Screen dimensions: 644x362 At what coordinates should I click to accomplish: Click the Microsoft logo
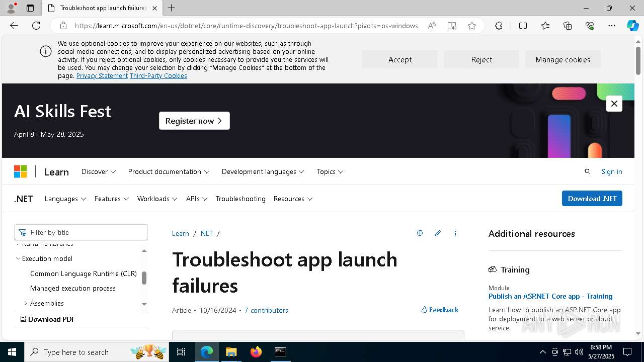click(x=20, y=171)
